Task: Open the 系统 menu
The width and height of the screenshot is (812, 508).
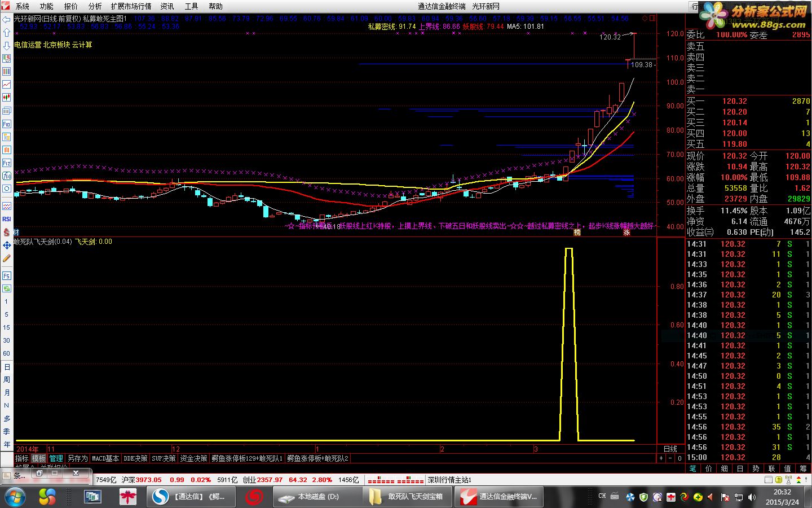Action: pos(23,6)
